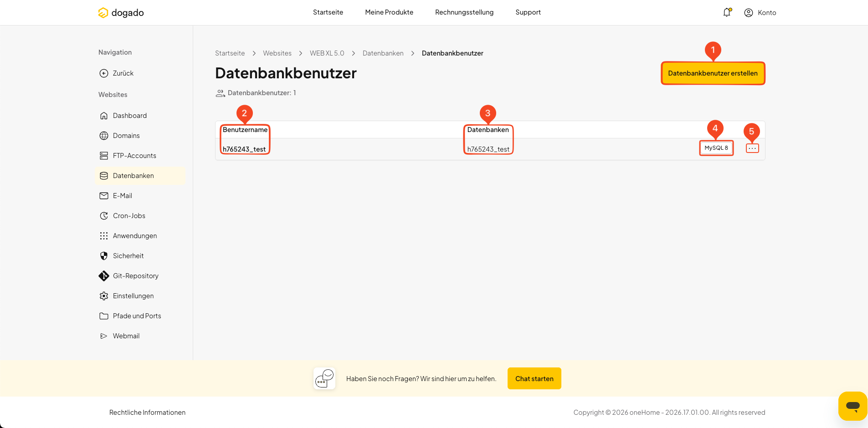The height and width of the screenshot is (428, 868).
Task: Click h765243_test under Datenbanken column
Action: [488, 149]
